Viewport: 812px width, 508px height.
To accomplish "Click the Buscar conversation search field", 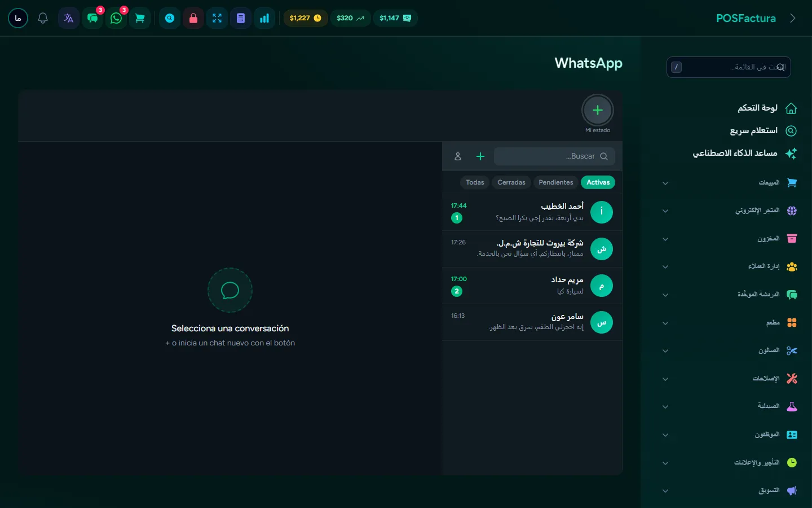I will tap(554, 156).
